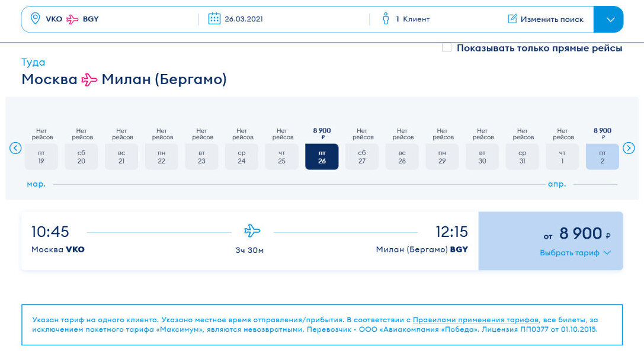Select the date пт 26 in the strip
The height and width of the screenshot is (353, 644).
(322, 156)
